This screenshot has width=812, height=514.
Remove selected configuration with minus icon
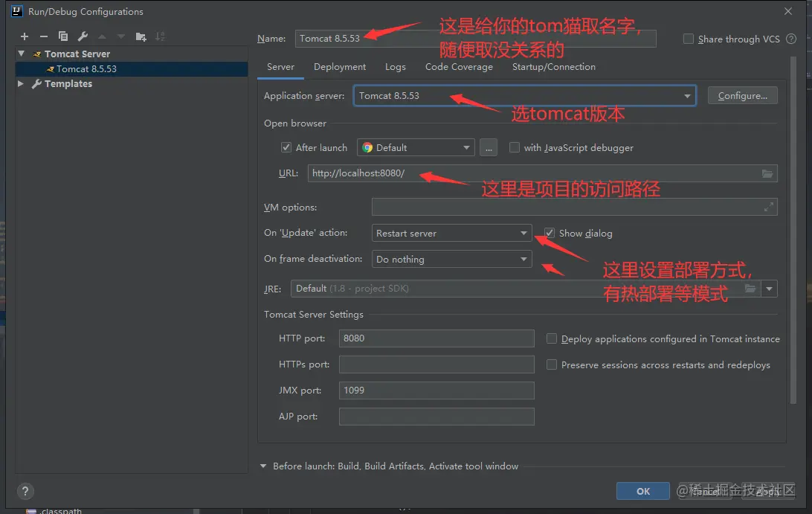pos(43,36)
